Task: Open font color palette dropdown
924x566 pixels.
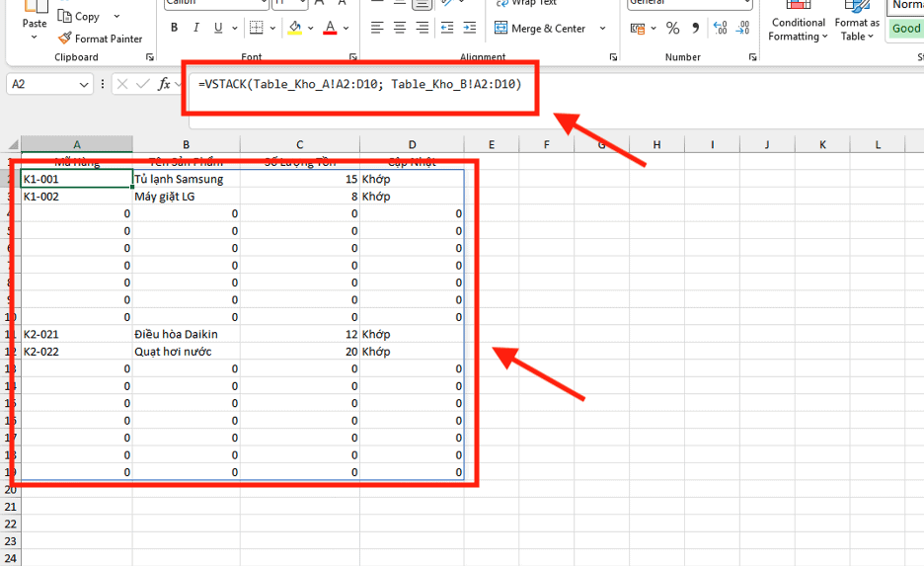Action: click(346, 28)
